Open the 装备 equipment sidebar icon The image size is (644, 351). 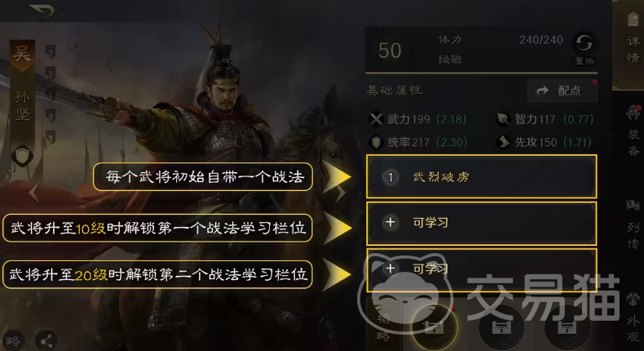[x=633, y=130]
